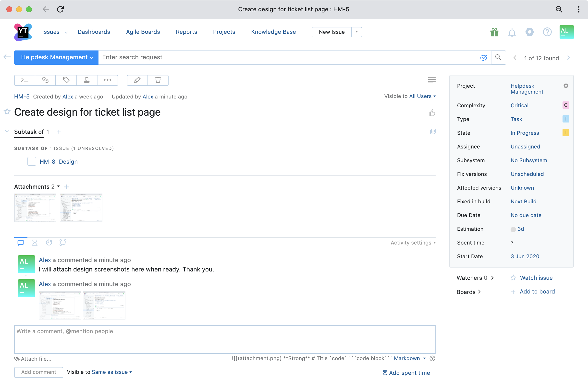Add a link with the plus icon
Screen dimensions: 588x392
click(x=59, y=132)
